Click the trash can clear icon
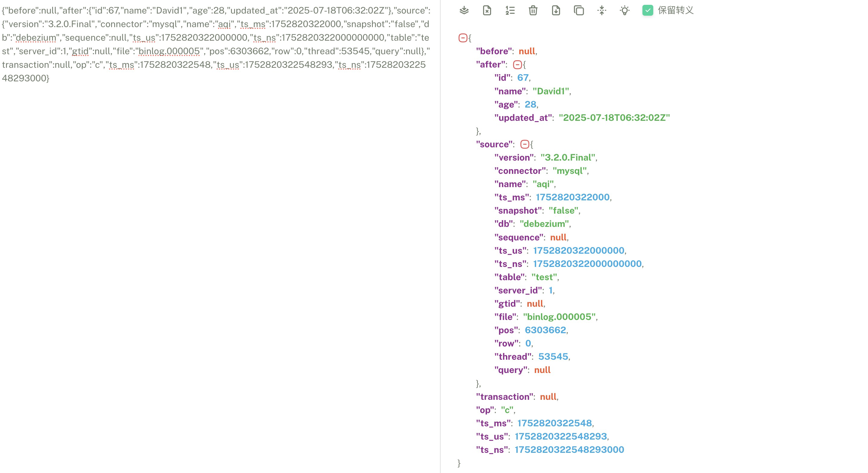Image resolution: width=868 pixels, height=473 pixels. click(533, 11)
